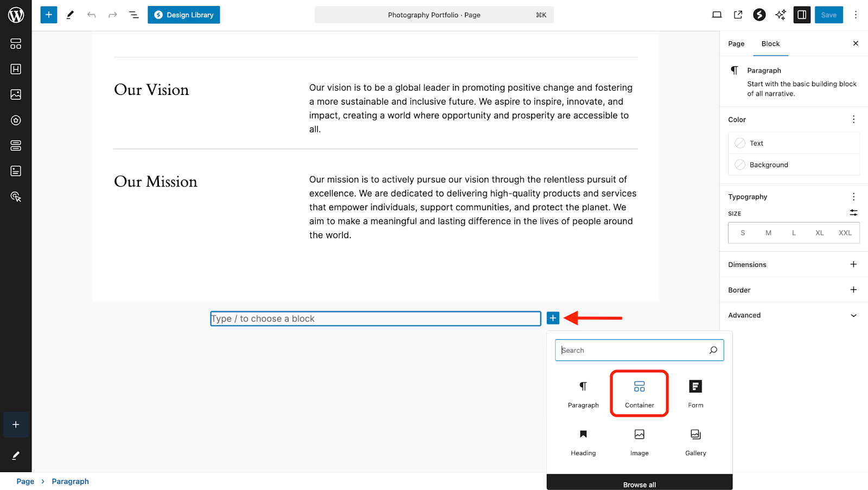The width and height of the screenshot is (868, 490).
Task: Switch to the Block tab
Action: [x=770, y=43]
